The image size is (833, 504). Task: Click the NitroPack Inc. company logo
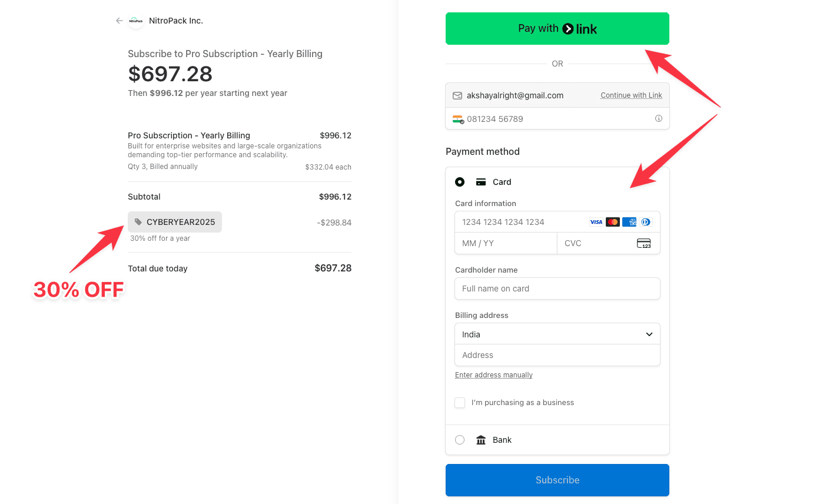(x=136, y=21)
